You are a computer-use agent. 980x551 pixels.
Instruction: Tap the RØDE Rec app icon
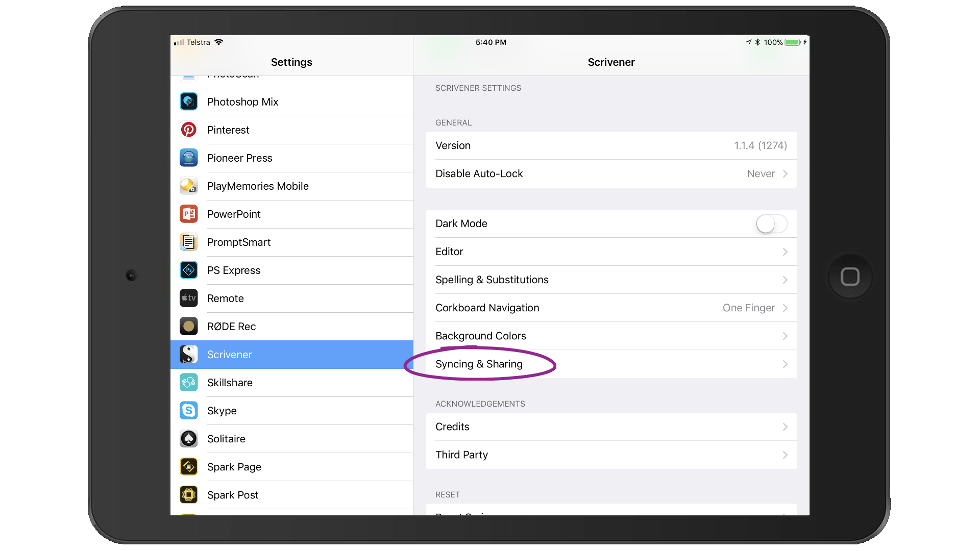189,326
